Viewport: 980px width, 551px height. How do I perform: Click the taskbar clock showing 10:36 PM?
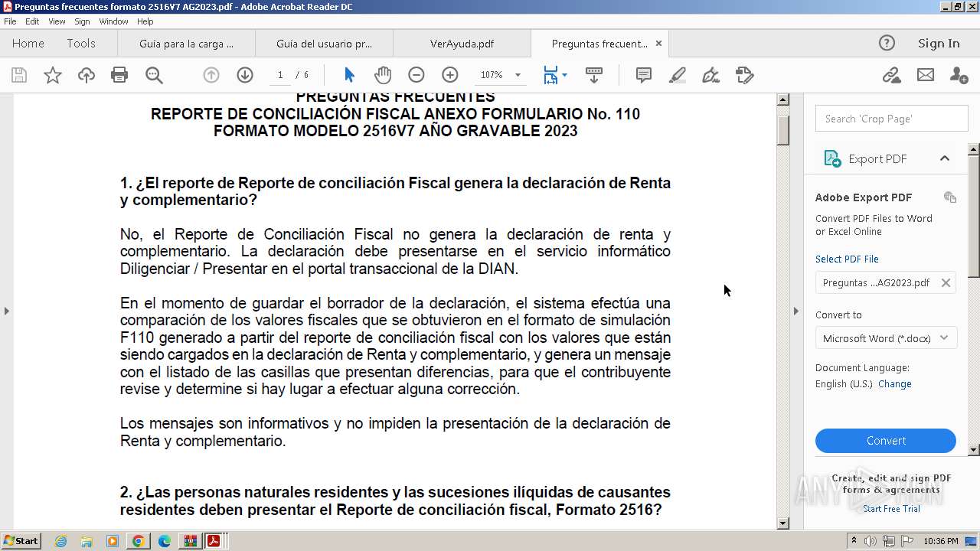tap(941, 541)
